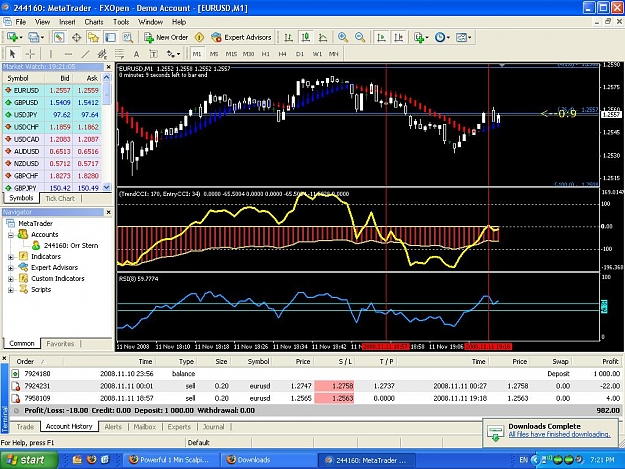Viewport: 625px width, 469px height.
Task: Close the Market Watch panel
Action: [x=108, y=67]
